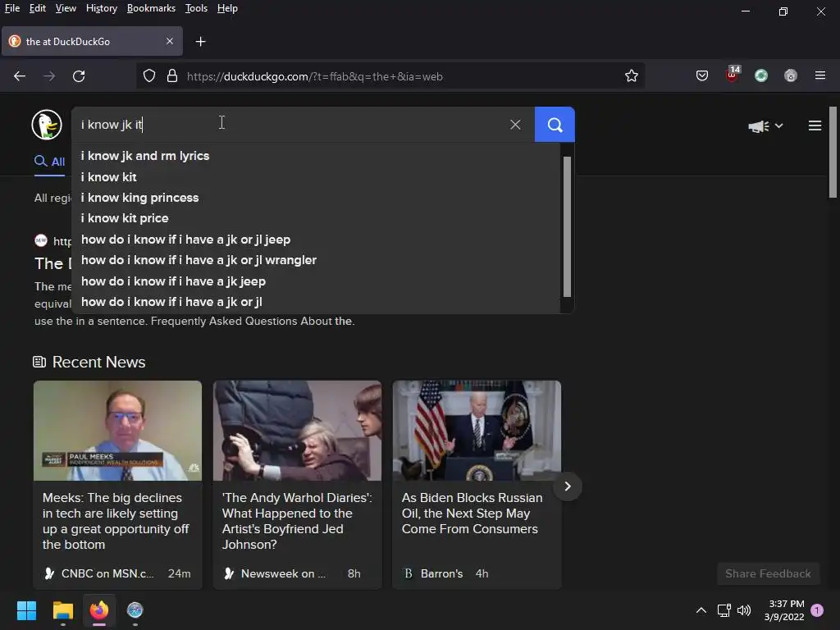Open the uBlock Origin extension icon
Screen dimensions: 840x630
pyautogui.click(x=733, y=75)
